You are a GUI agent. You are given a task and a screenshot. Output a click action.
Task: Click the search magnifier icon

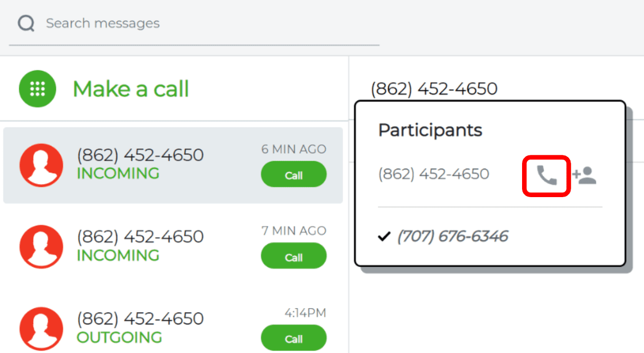click(x=26, y=23)
